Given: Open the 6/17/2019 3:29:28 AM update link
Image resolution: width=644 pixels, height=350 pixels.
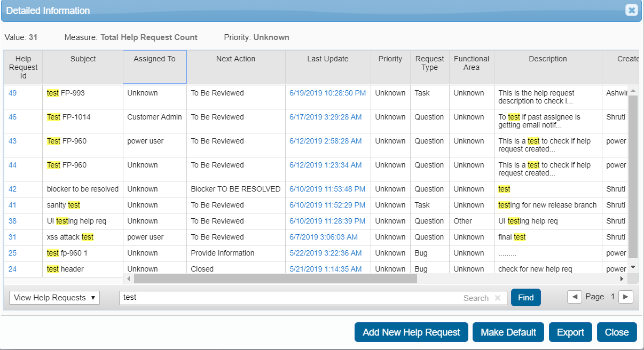Looking at the screenshot, I should (x=325, y=117).
